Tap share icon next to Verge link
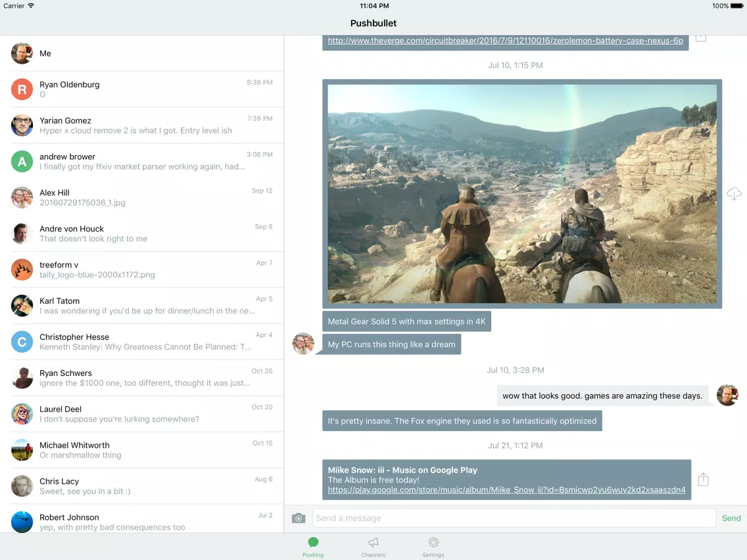The height and width of the screenshot is (560, 747). pyautogui.click(x=701, y=37)
